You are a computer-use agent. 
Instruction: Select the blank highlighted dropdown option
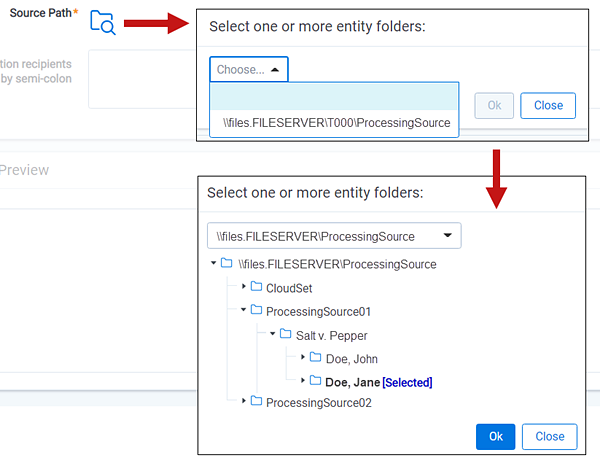(x=334, y=96)
